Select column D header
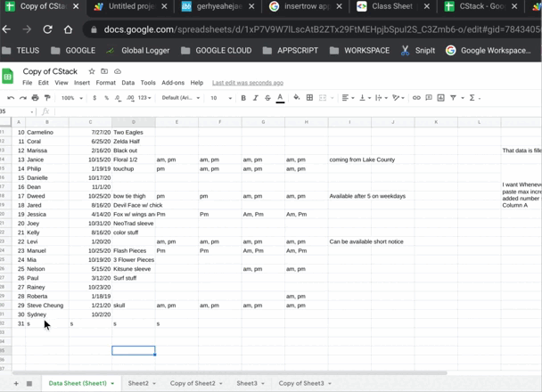Image resolution: width=542 pixels, height=392 pixels. pos(134,122)
